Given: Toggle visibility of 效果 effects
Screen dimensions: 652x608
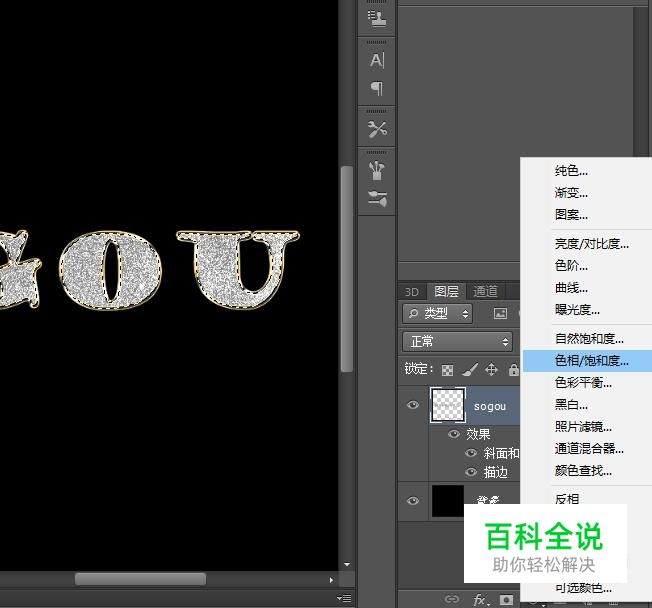Looking at the screenshot, I should coord(454,434).
